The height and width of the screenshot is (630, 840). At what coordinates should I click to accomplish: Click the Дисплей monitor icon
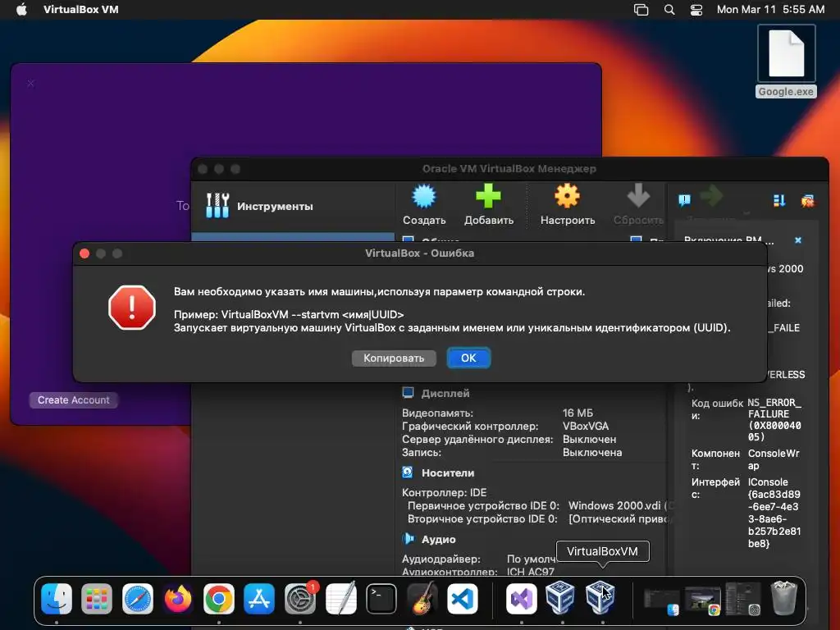tap(408, 393)
